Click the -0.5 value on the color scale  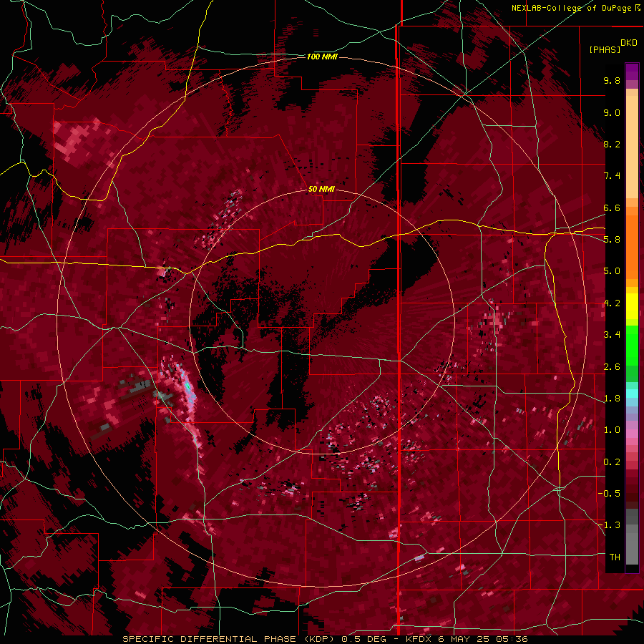(x=609, y=494)
